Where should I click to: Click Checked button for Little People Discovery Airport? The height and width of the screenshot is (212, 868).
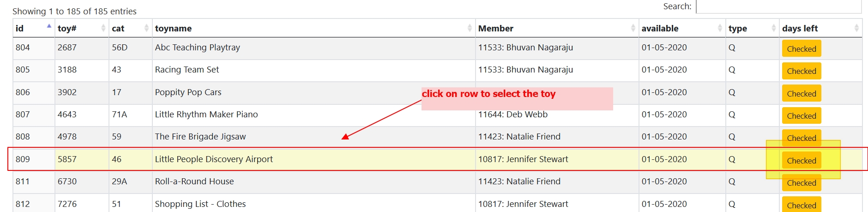coord(801,161)
